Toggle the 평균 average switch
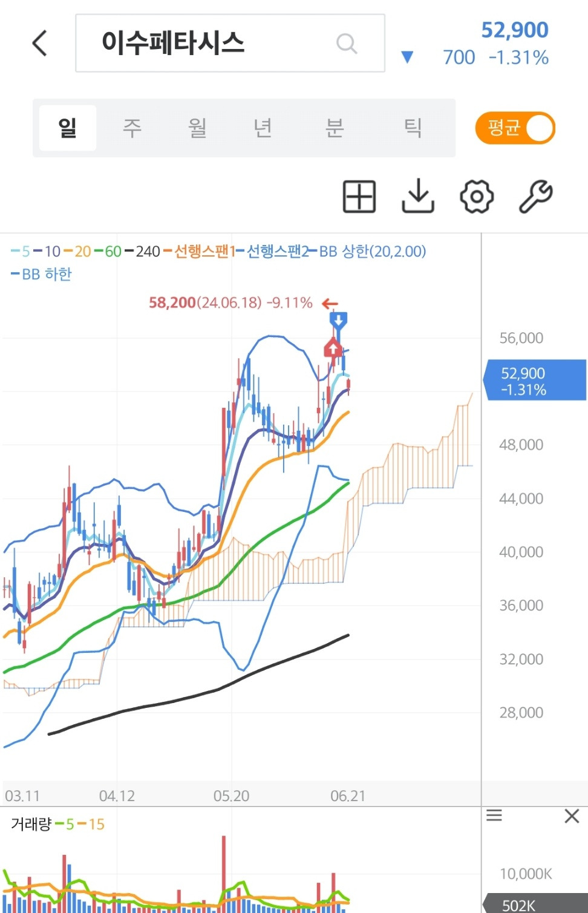 (515, 128)
